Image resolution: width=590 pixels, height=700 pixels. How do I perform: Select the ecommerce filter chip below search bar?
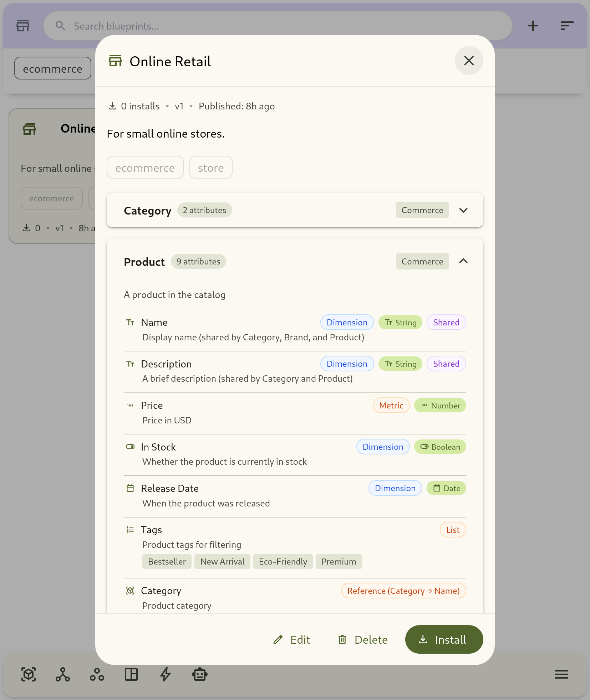tap(52, 68)
